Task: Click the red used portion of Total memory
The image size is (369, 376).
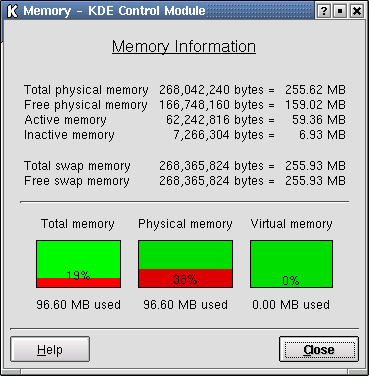Action: (78, 283)
